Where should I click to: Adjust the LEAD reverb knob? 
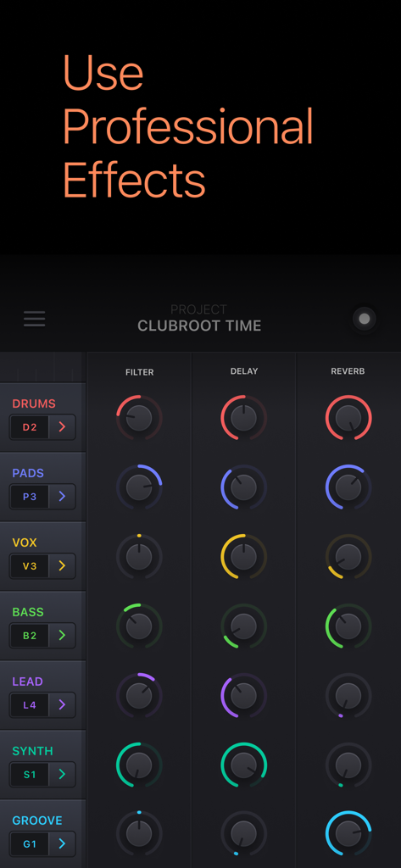click(x=348, y=696)
